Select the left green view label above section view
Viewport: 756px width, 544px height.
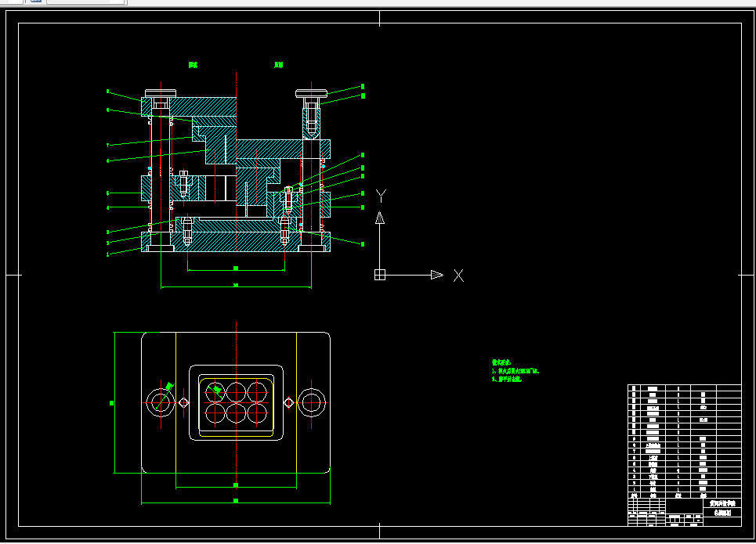tap(193, 64)
